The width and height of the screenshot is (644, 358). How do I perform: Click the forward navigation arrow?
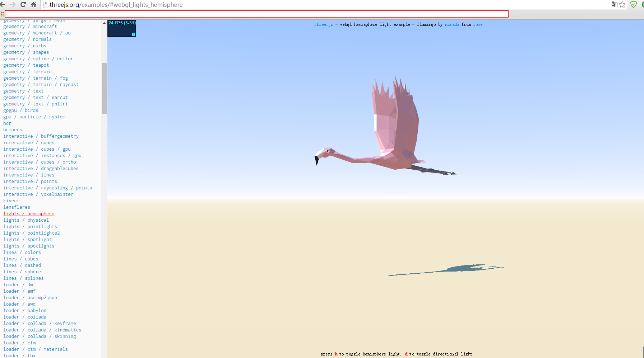click(x=13, y=4)
